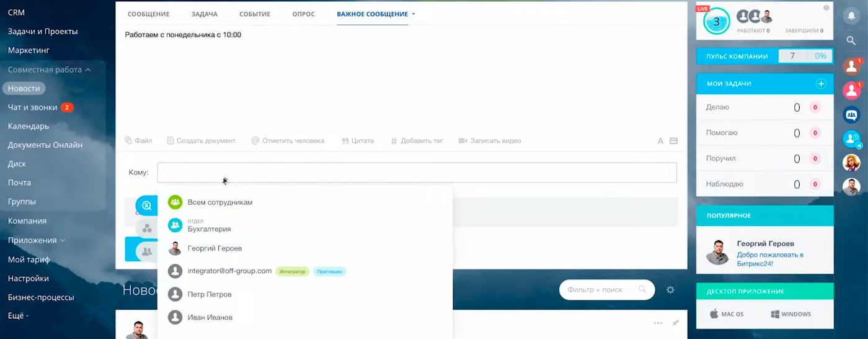Viewport: 868px width, 339px height.
Task: Expand the Приложения menu section
Action: pyautogui.click(x=63, y=240)
